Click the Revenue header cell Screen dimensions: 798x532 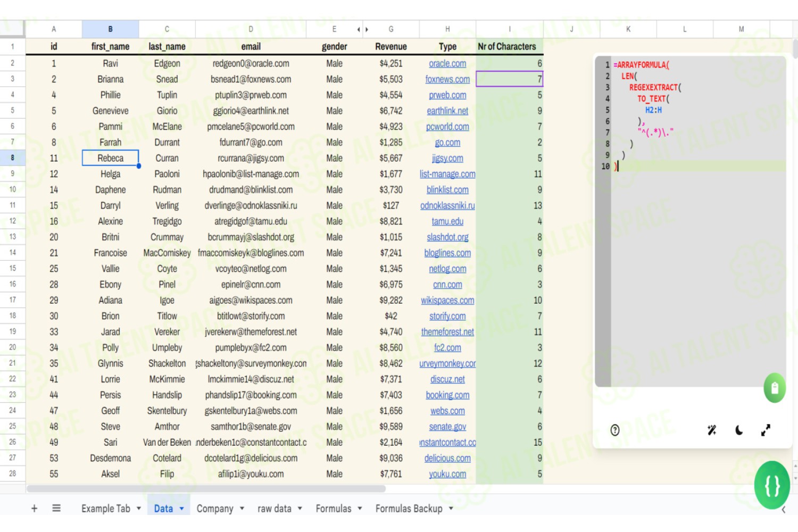[x=391, y=47]
